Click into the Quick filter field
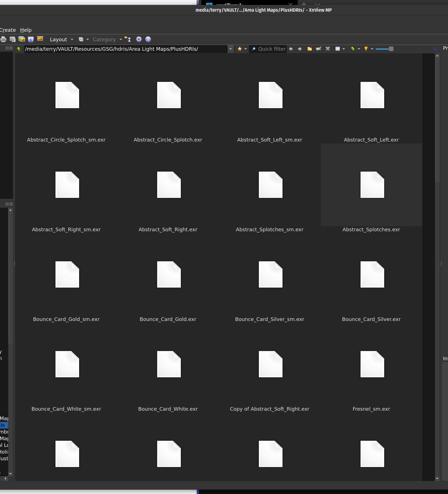This screenshot has width=448, height=494. click(x=271, y=49)
